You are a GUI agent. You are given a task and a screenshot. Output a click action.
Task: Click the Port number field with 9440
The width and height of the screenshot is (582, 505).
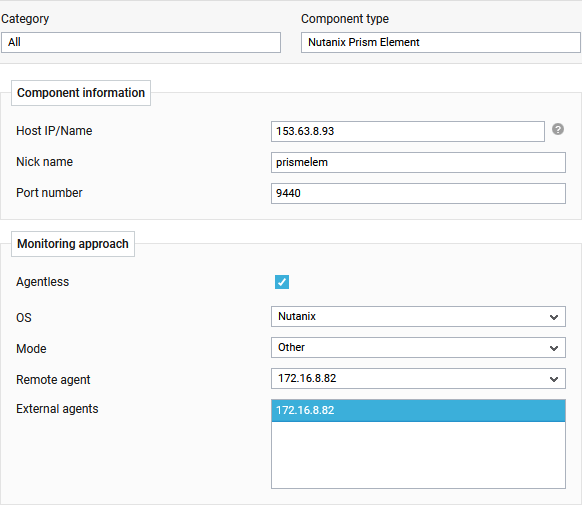[418, 193]
